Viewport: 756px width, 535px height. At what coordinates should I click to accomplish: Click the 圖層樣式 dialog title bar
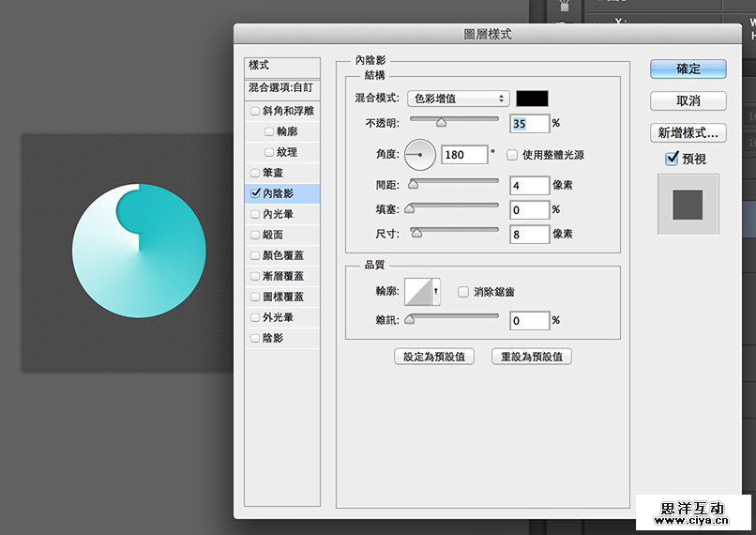click(x=488, y=34)
